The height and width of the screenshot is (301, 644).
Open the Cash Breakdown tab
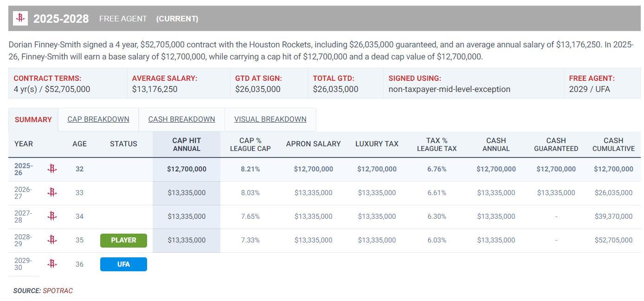click(181, 119)
